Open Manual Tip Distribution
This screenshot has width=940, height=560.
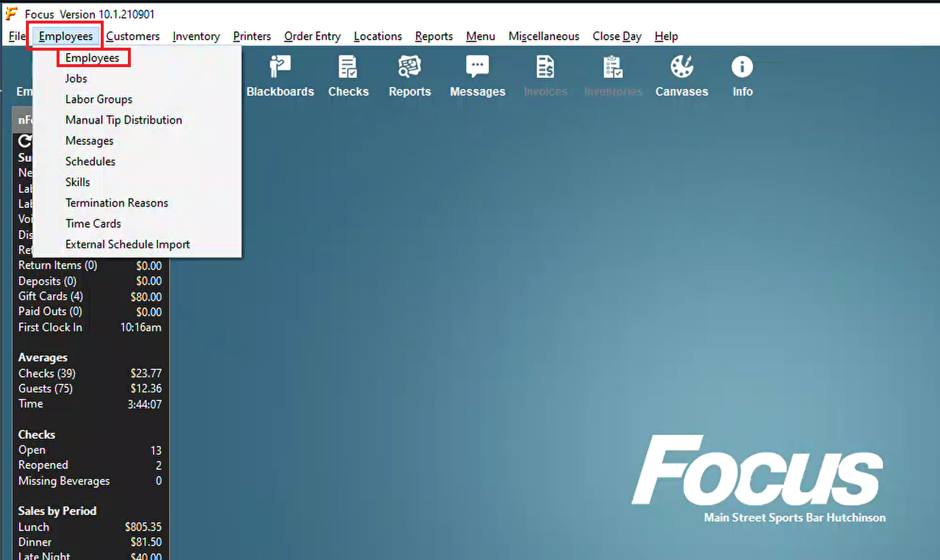[124, 120]
